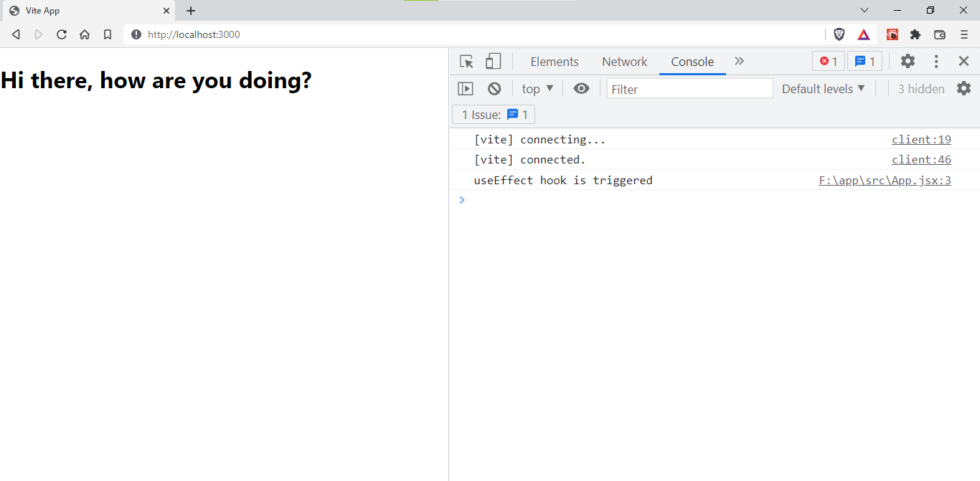This screenshot has height=481, width=980.
Task: Open the Default levels dropdown
Action: [x=824, y=89]
